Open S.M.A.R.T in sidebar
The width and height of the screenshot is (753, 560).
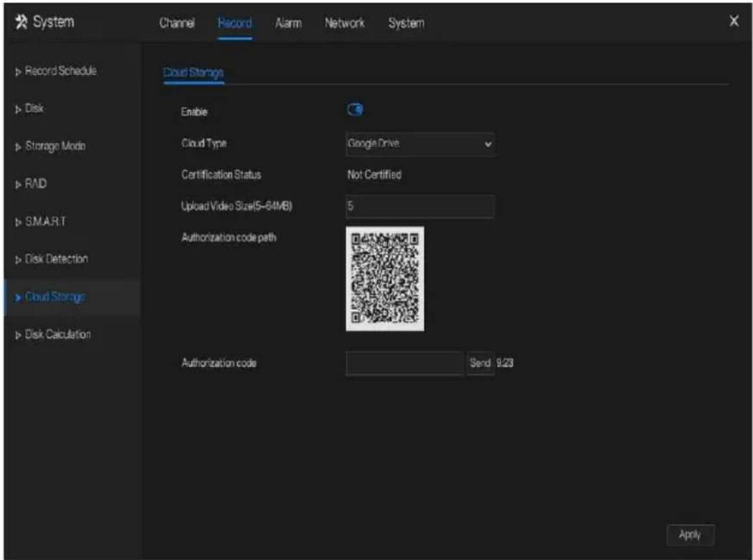click(45, 222)
